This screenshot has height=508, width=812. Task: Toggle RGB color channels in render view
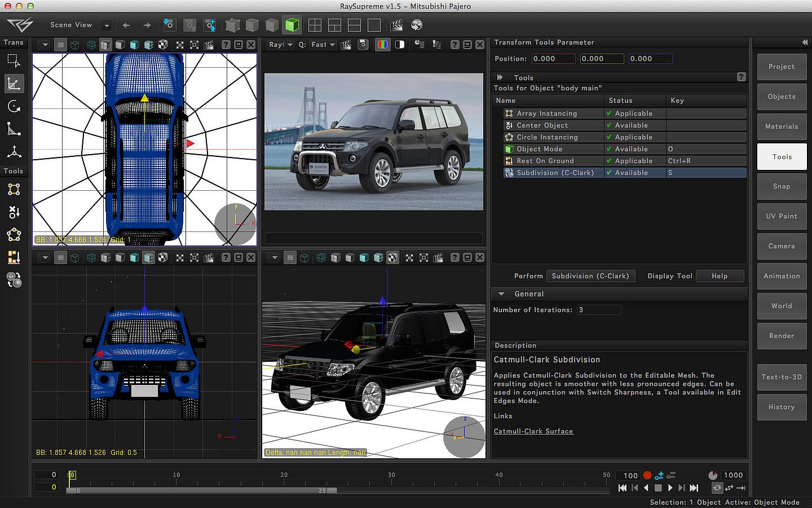[x=382, y=45]
